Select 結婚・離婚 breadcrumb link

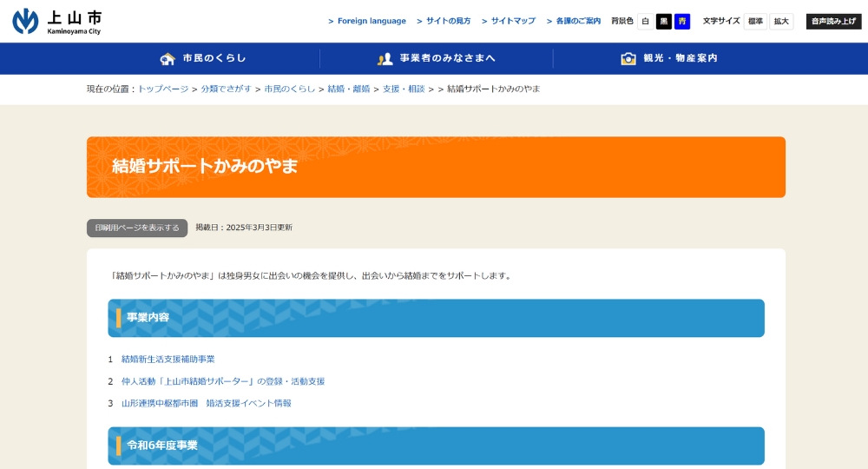point(349,89)
